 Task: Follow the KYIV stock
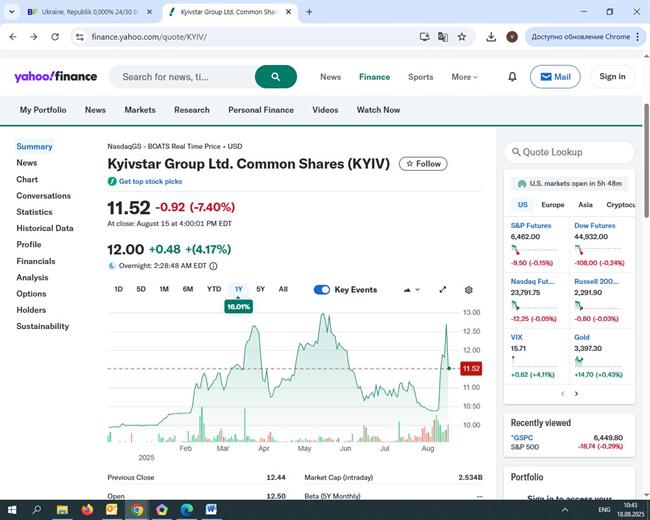pyautogui.click(x=423, y=164)
